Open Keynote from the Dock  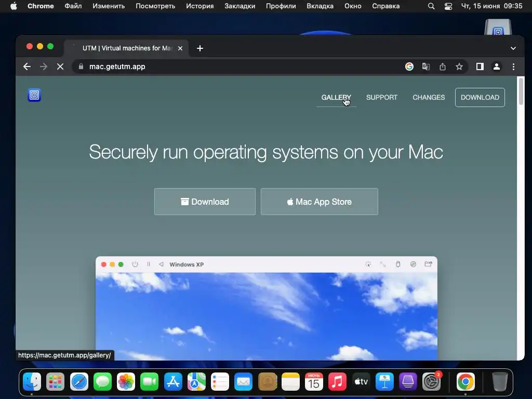click(x=384, y=382)
